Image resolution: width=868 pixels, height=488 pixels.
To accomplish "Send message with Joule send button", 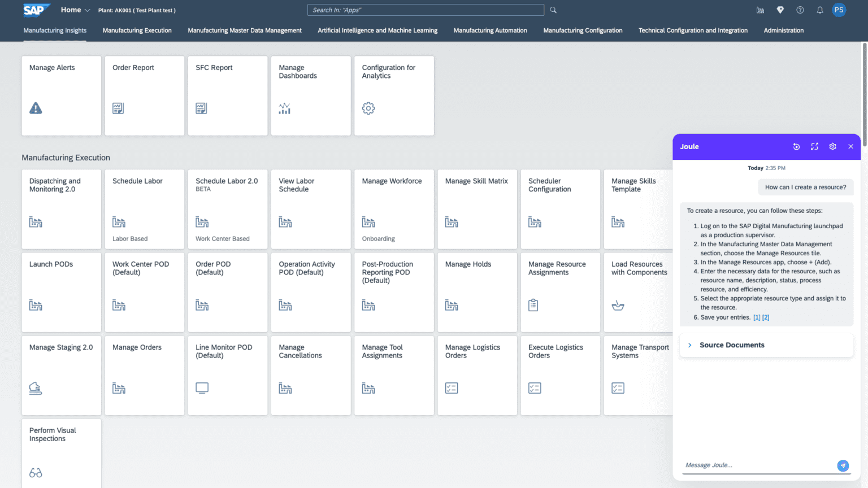I will click(x=843, y=465).
